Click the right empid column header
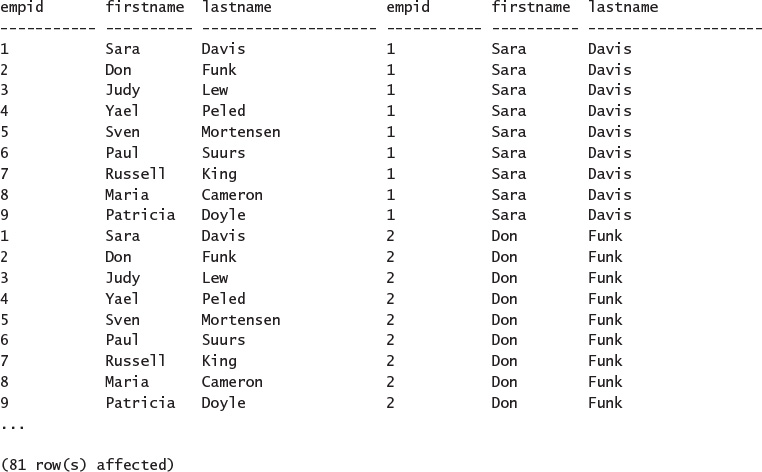Screen dimensions: 762x472 (408, 8)
